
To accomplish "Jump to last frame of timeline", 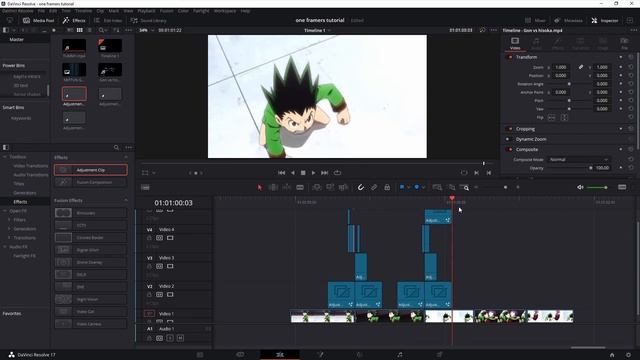I will point(324,173).
